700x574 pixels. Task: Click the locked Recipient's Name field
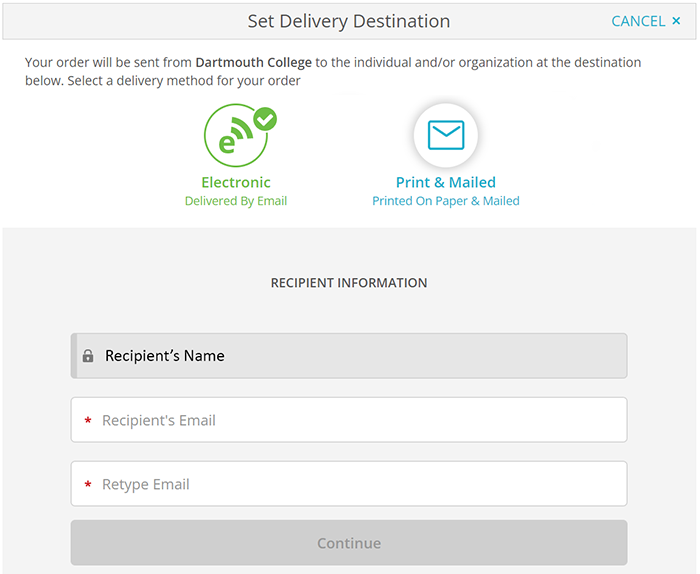350,356
